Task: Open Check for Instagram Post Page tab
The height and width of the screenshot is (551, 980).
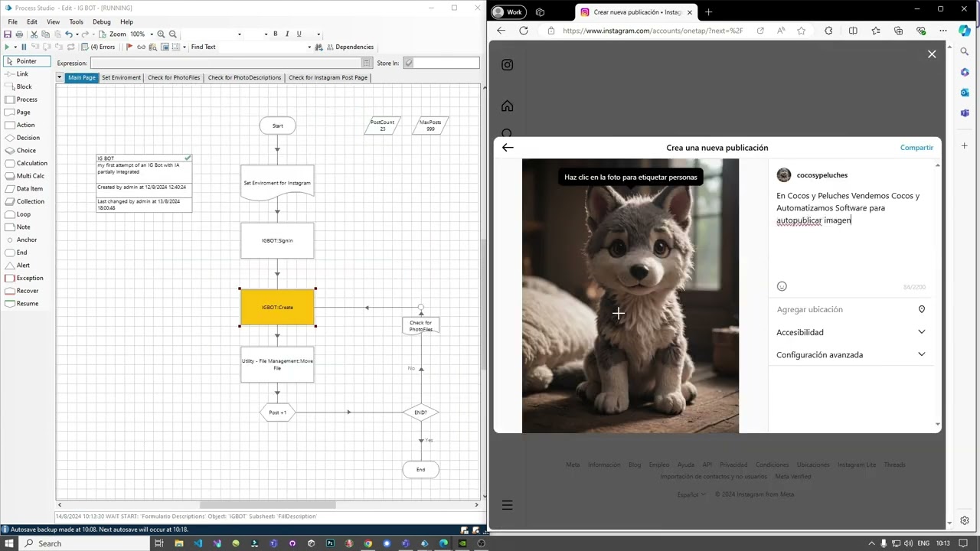Action: pos(328,77)
